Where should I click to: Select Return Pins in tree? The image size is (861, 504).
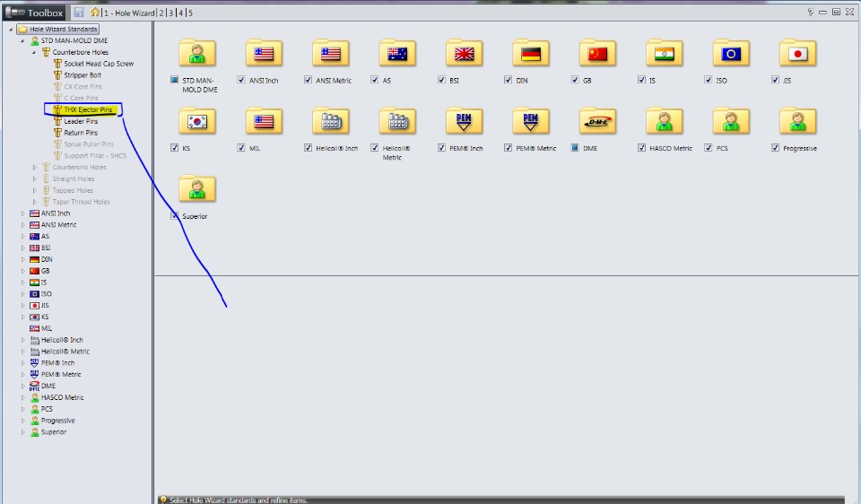tap(81, 133)
